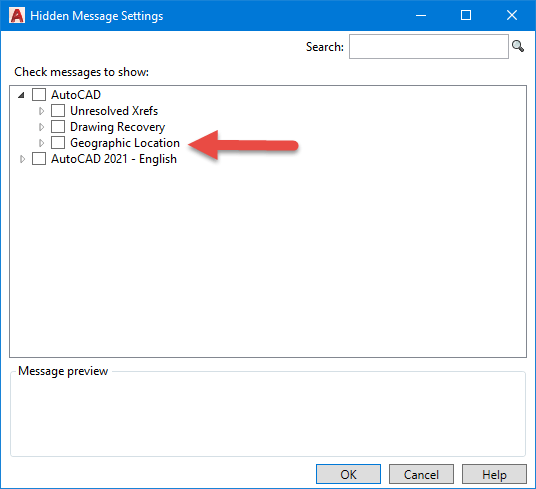Maximize the Hidden Message Settings window
Image resolution: width=536 pixels, height=489 pixels.
pyautogui.click(x=466, y=15)
